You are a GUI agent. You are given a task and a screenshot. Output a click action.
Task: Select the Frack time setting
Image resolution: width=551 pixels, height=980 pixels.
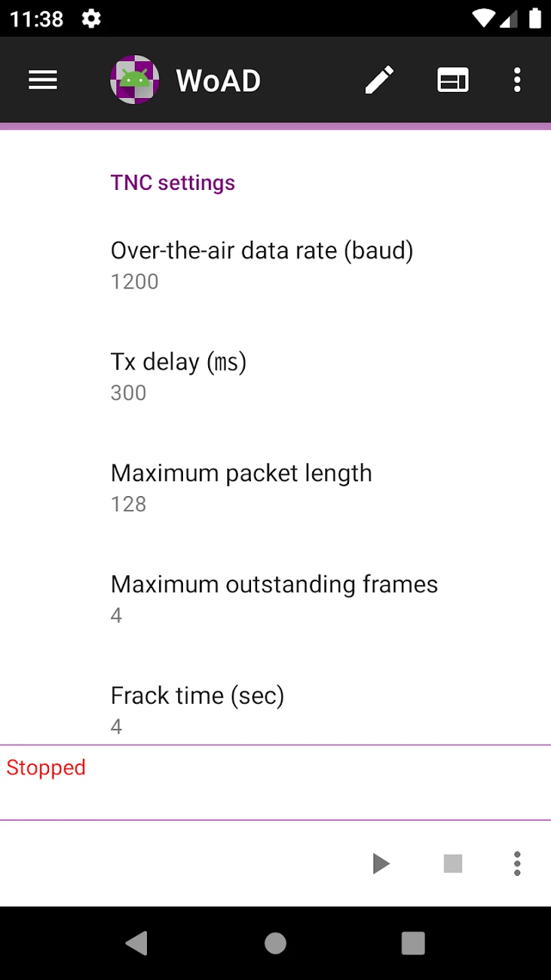pyautogui.click(x=197, y=708)
